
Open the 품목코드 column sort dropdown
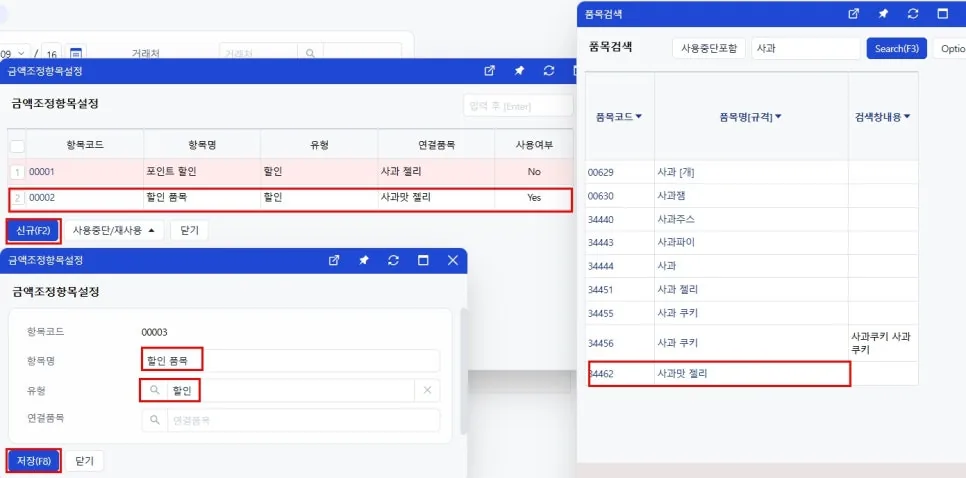tap(639, 116)
